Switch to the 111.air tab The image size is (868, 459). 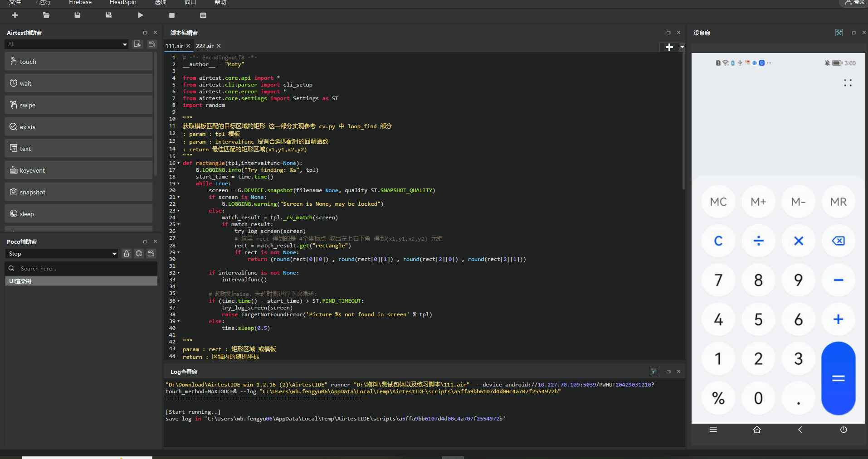(x=175, y=46)
